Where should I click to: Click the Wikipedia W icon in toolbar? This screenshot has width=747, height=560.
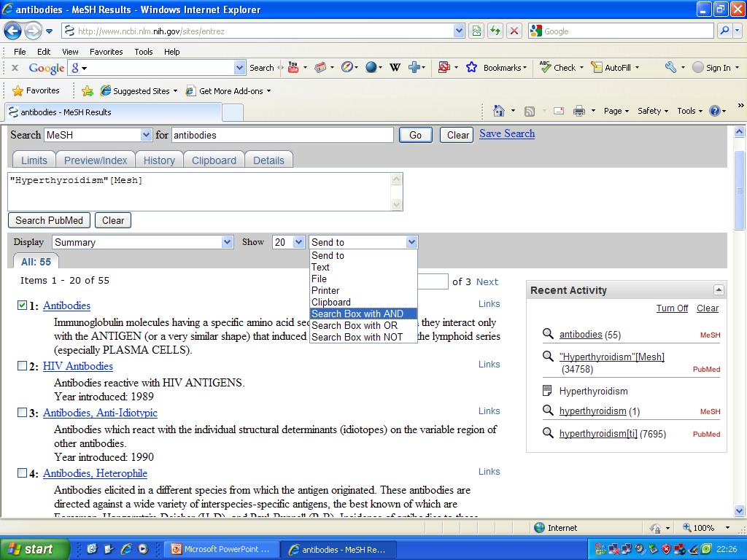(395, 68)
